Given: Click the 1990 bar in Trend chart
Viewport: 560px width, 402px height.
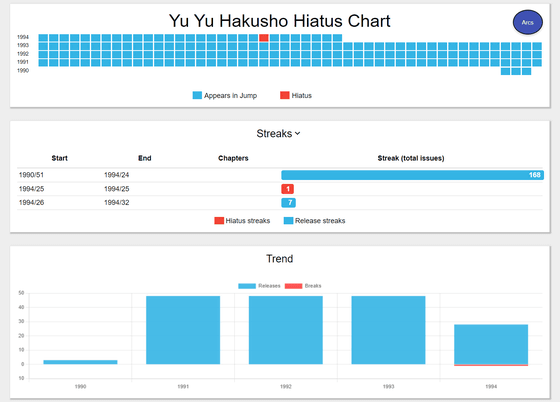Looking at the screenshot, I should coord(80,362).
